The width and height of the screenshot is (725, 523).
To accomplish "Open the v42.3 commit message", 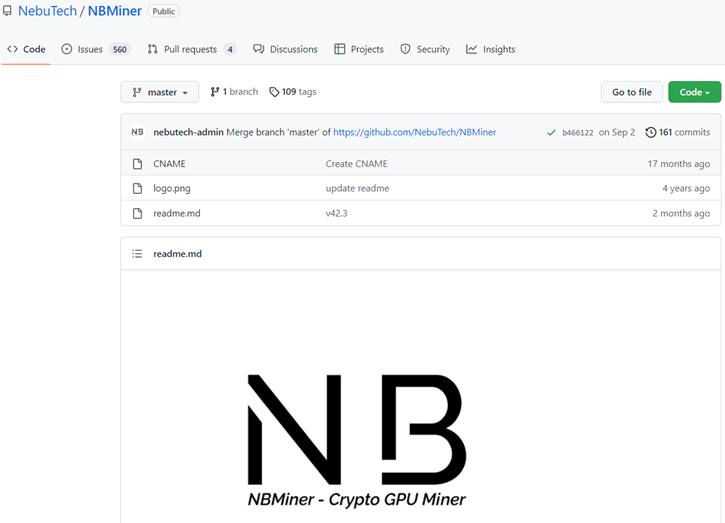I will pyautogui.click(x=336, y=213).
